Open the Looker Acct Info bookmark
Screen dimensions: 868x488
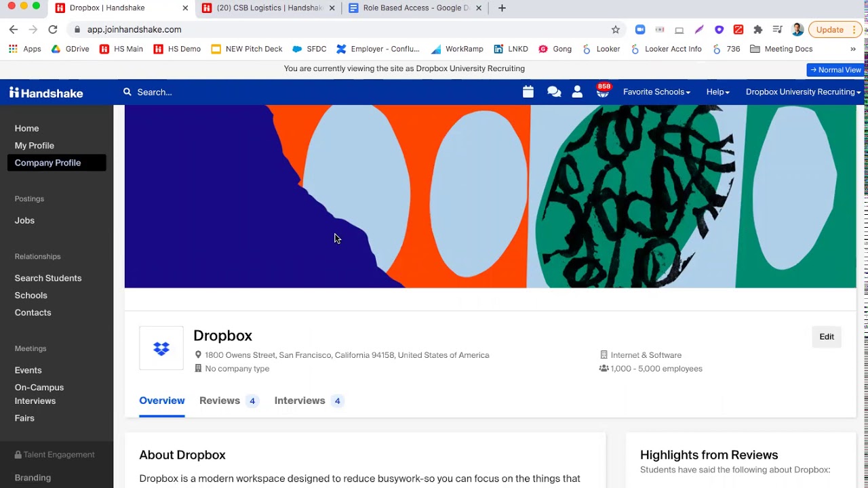coord(666,49)
